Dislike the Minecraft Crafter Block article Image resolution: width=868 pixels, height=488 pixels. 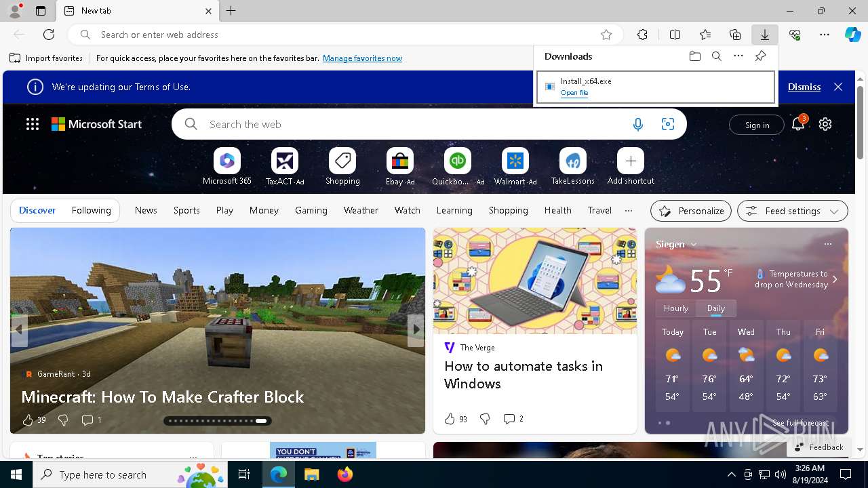coord(63,420)
